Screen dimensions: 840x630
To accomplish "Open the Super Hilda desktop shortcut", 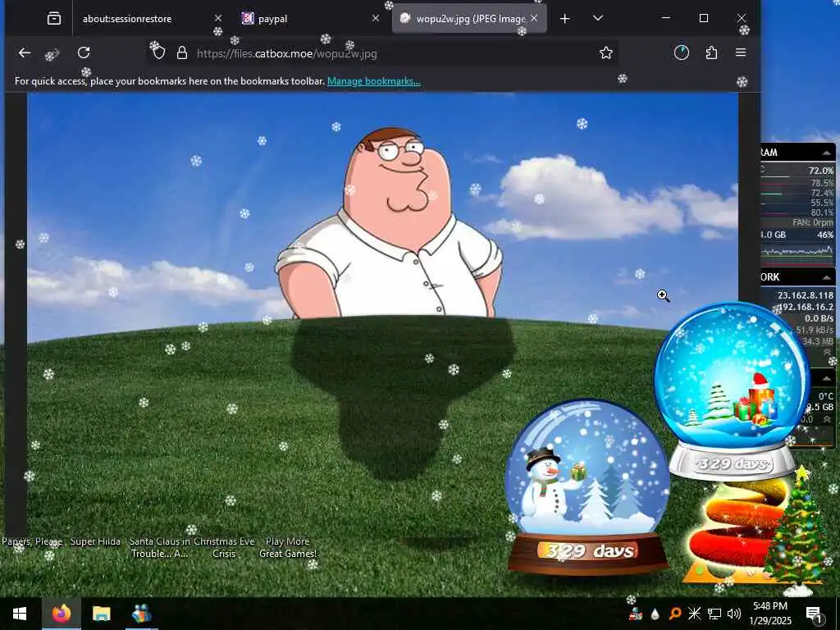I will click(95, 541).
